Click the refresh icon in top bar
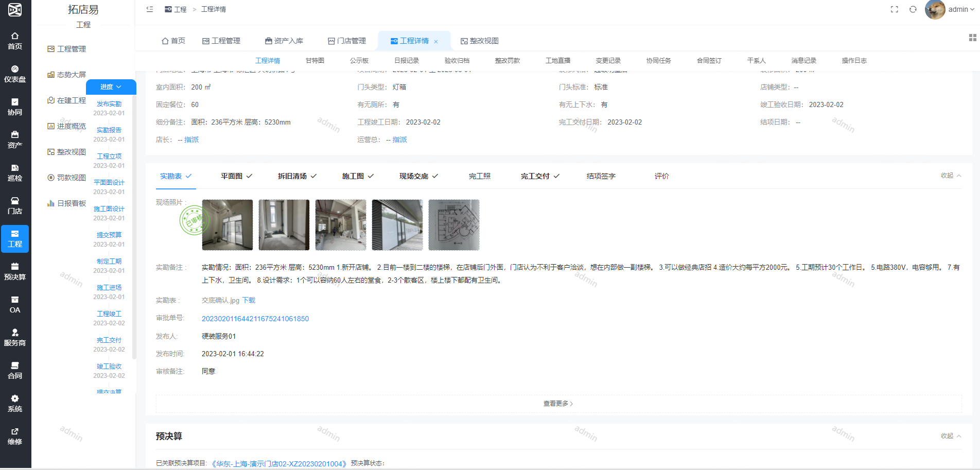Viewport: 980px width, 470px height. click(x=913, y=9)
